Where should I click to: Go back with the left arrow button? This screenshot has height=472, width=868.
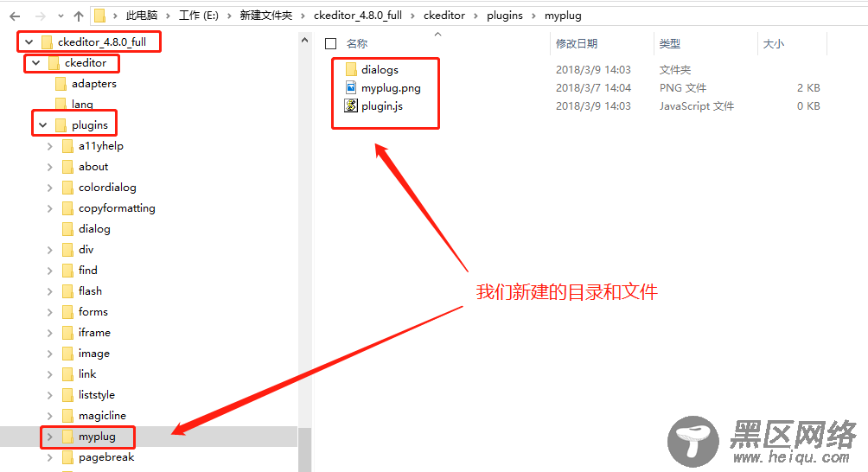(15, 16)
